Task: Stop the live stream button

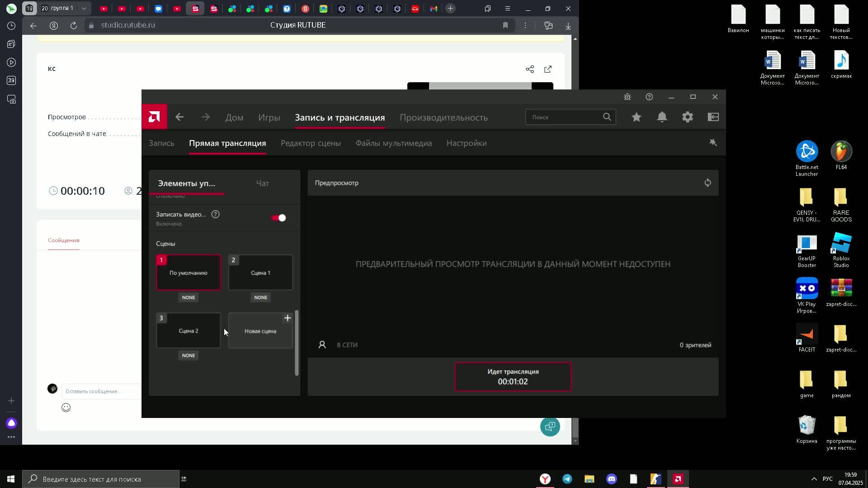Action: (x=513, y=376)
